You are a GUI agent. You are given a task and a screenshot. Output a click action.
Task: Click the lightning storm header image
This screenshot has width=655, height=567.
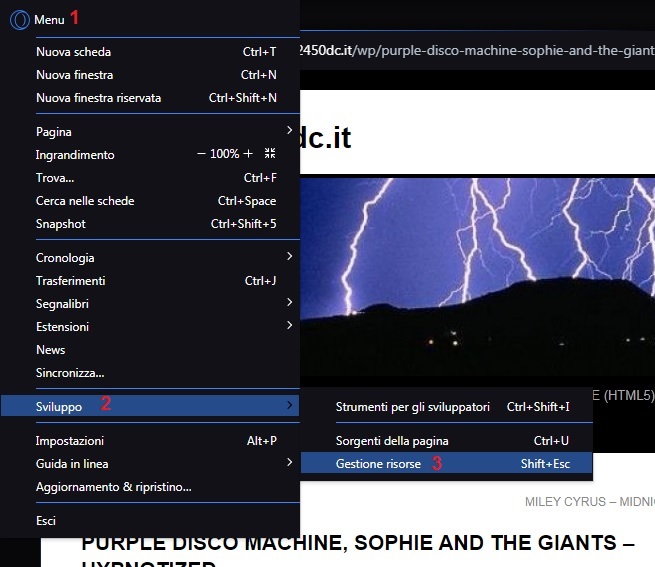(477, 277)
